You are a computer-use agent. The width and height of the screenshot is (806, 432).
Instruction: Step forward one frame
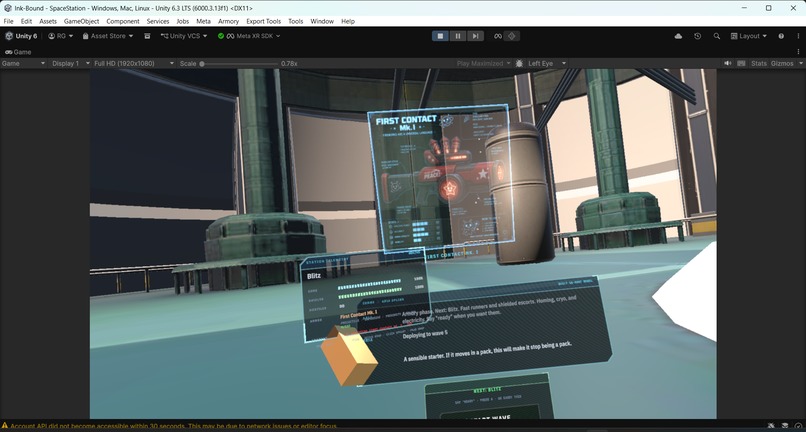(x=475, y=36)
